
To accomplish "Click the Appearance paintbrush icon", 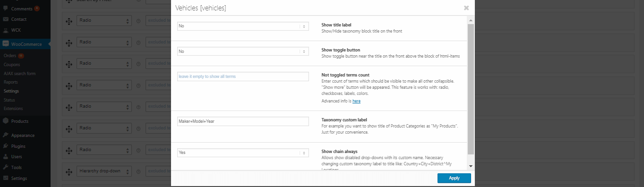I will point(6,135).
